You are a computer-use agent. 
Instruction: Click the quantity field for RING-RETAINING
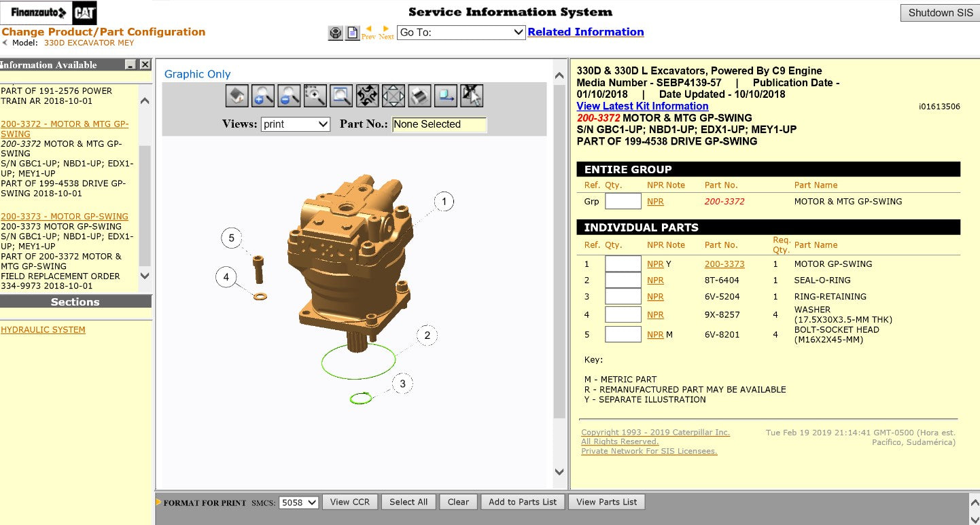[x=623, y=296]
